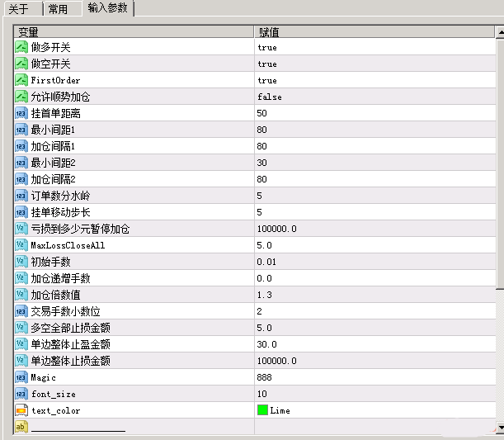Click the integer icon beside 加仓间隔2

coord(21,179)
